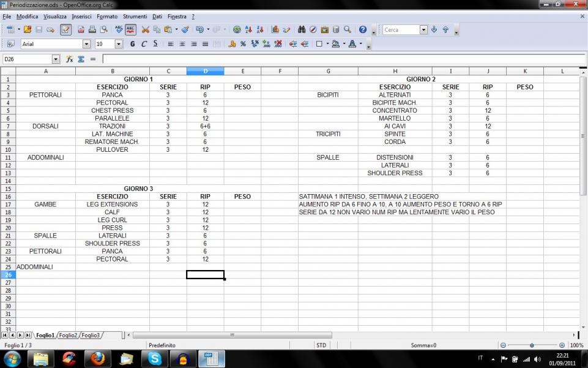This screenshot has width=588, height=368.
Task: Expand the font size dropdown
Action: click(x=119, y=44)
